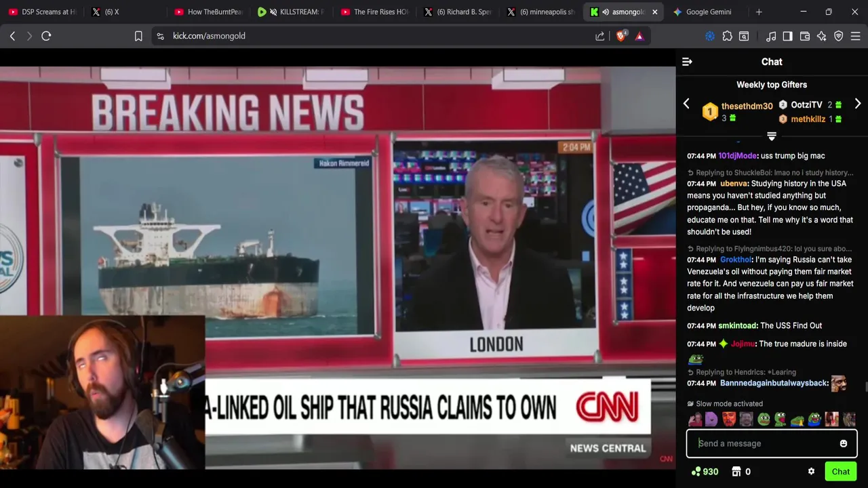
Task: Open How TheBurntPeanut YouTube tab
Action: [208, 12]
